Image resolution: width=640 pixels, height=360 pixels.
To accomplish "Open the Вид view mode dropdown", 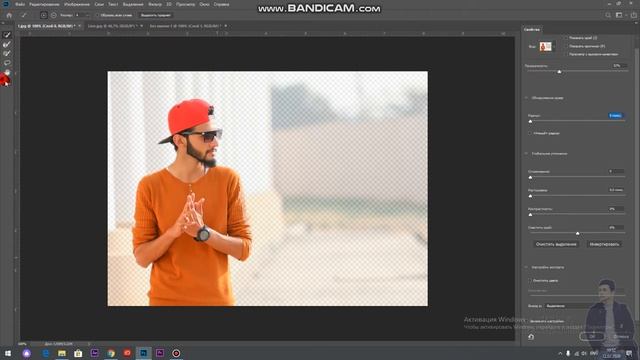I will click(547, 47).
